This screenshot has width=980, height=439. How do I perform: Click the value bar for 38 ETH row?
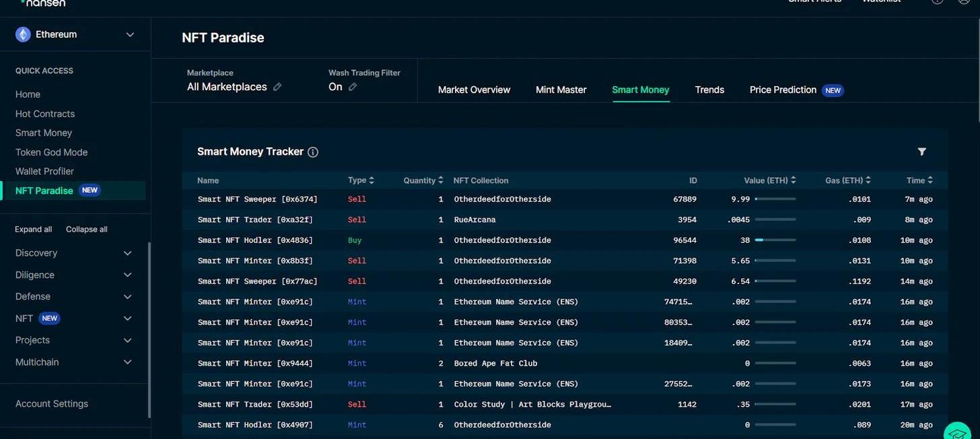point(775,240)
